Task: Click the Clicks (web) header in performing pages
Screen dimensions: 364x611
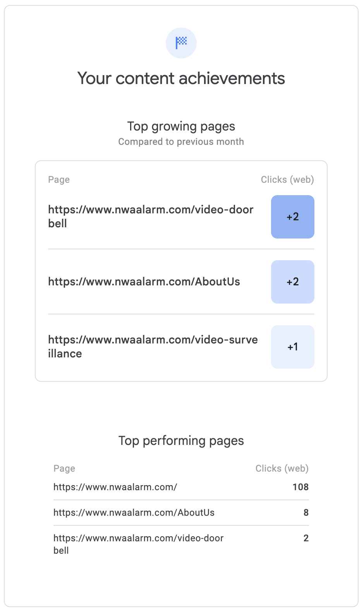Action: point(282,469)
